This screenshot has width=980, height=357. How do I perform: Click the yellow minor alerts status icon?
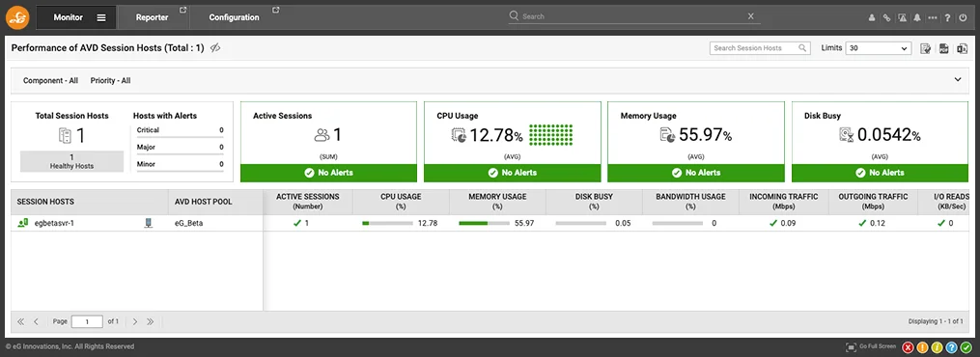[x=937, y=347]
